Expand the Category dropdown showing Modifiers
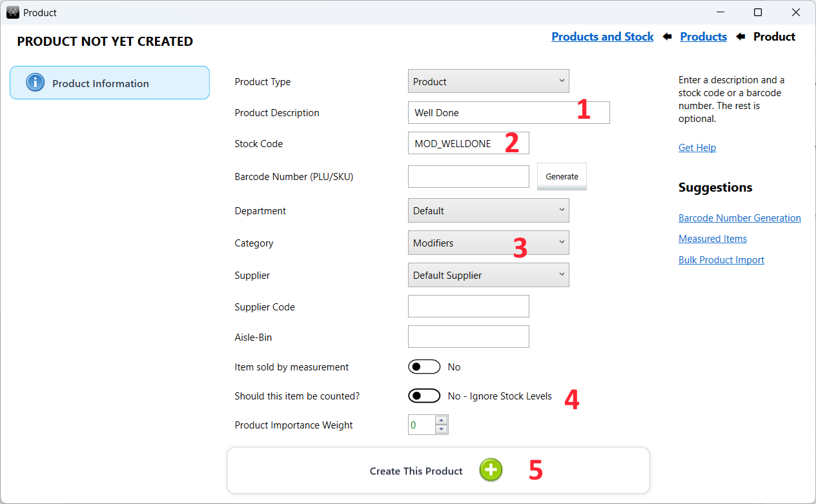The height and width of the screenshot is (504, 816). 489,243
